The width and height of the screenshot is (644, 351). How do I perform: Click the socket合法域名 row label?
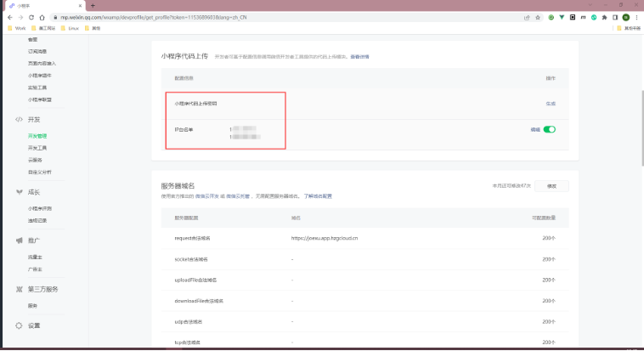[x=191, y=259]
